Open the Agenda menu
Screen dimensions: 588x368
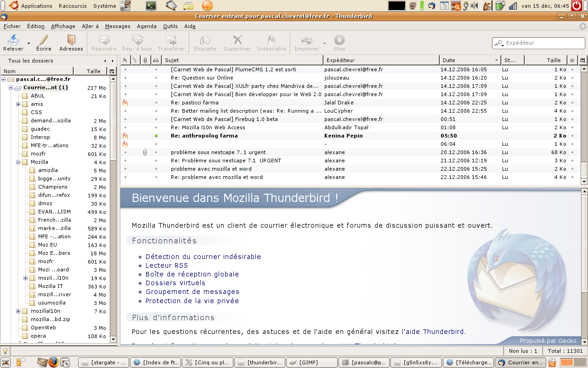pos(147,26)
